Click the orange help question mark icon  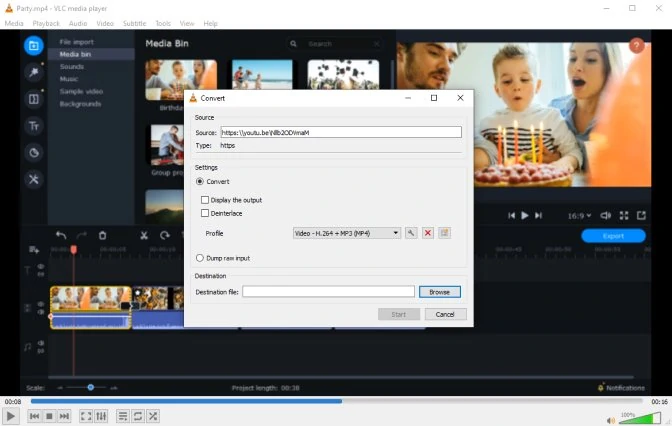point(637,45)
